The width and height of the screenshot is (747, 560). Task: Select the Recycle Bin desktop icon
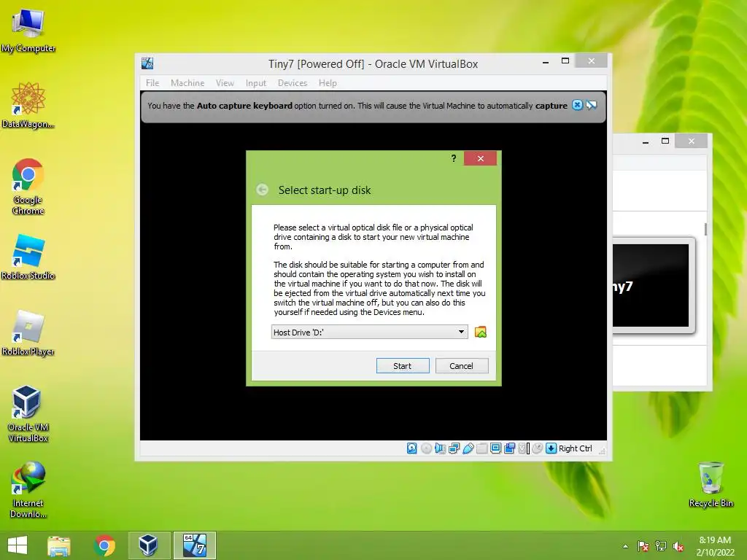(711, 484)
